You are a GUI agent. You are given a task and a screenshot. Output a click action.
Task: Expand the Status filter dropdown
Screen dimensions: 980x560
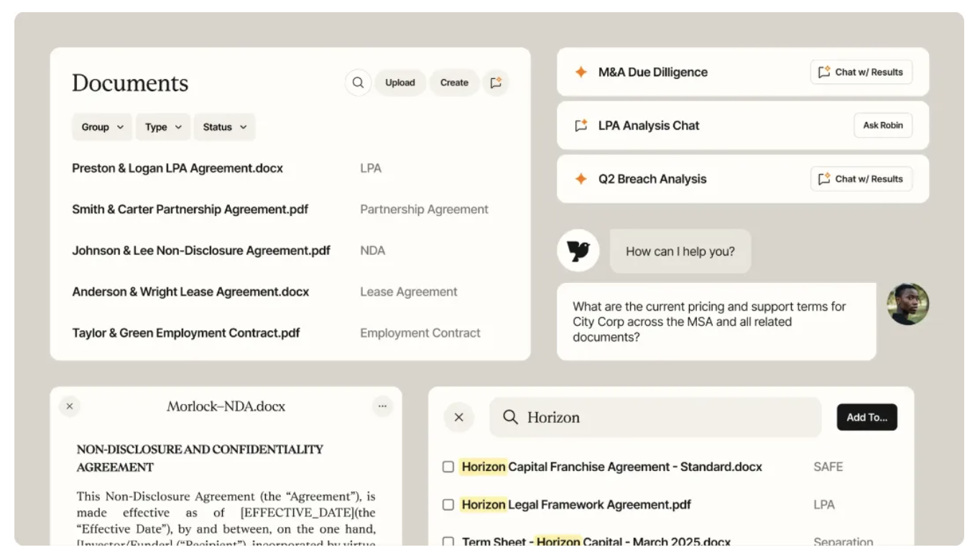pos(224,127)
